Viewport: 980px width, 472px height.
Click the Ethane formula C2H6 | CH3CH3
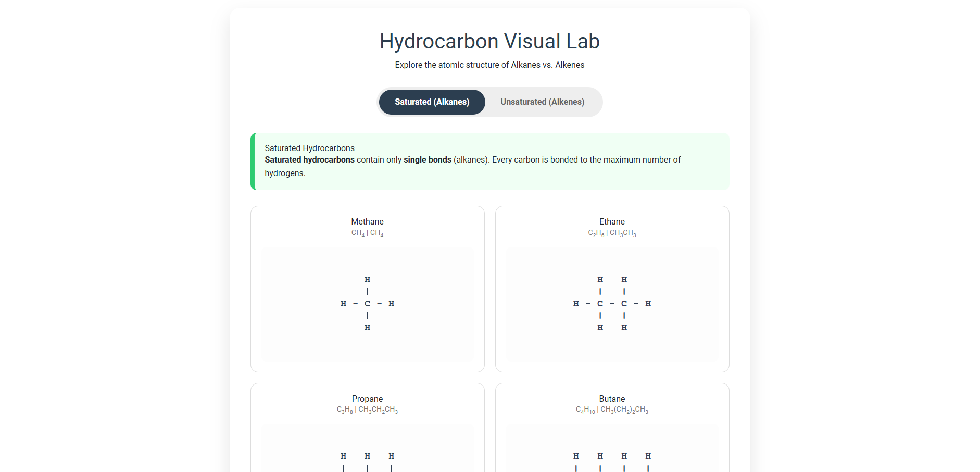612,233
